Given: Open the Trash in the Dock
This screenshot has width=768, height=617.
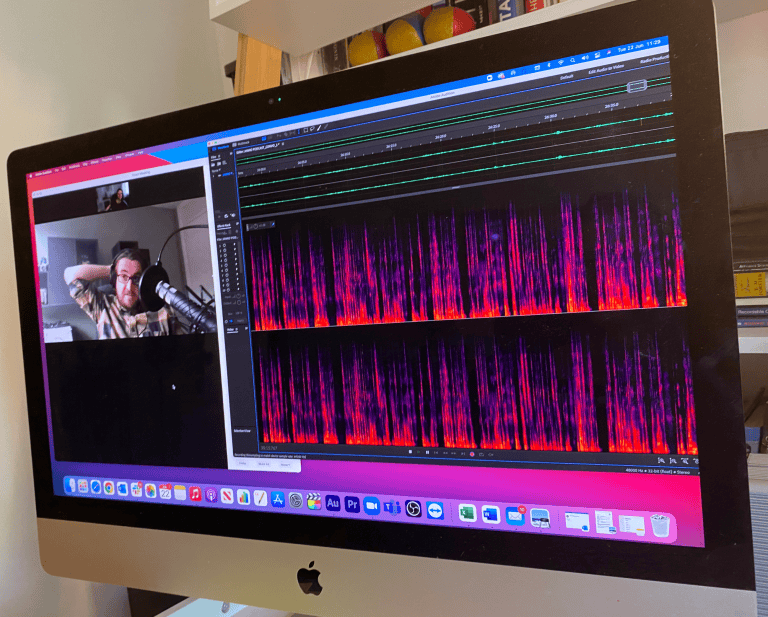Looking at the screenshot, I should (x=660, y=525).
